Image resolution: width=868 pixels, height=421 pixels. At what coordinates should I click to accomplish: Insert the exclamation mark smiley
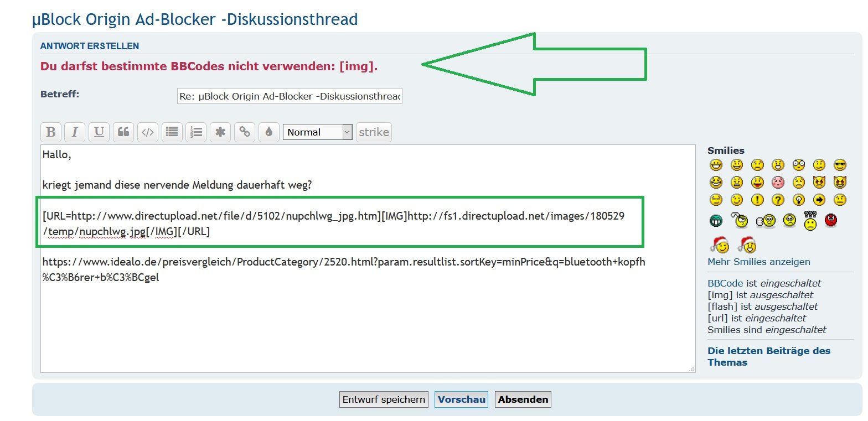point(757,200)
